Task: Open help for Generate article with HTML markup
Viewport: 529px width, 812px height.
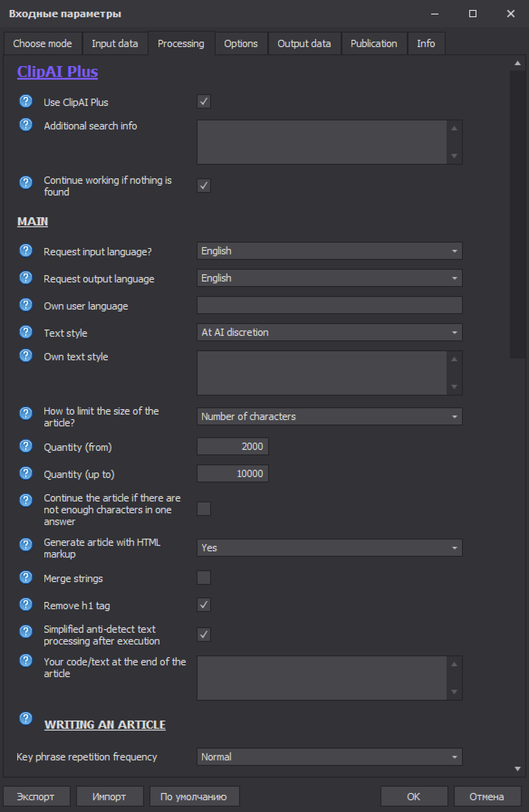Action: [26, 545]
